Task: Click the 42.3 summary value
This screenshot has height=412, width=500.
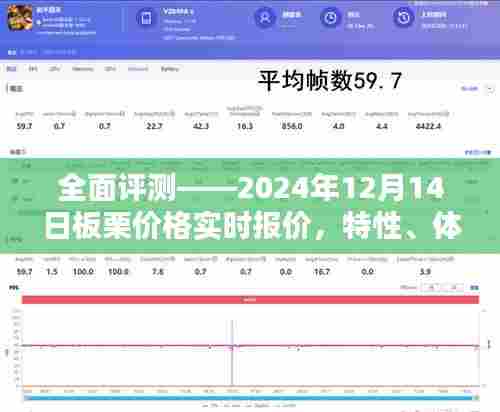Action: 201,126
